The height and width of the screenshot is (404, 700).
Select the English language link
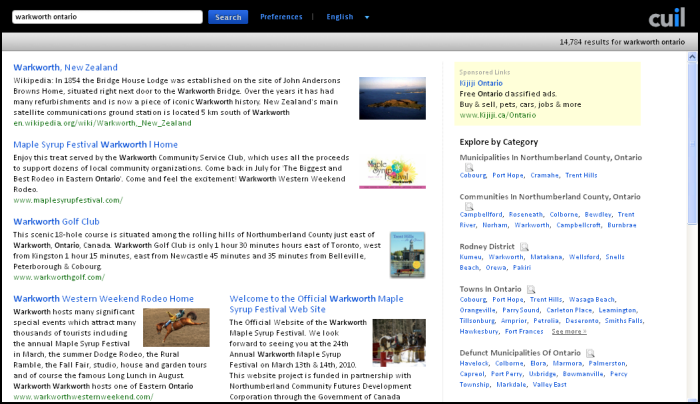(340, 17)
